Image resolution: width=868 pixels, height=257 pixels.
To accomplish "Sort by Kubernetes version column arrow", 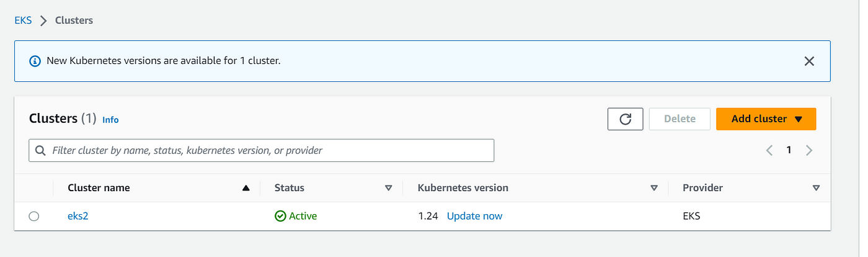I will pyautogui.click(x=654, y=188).
